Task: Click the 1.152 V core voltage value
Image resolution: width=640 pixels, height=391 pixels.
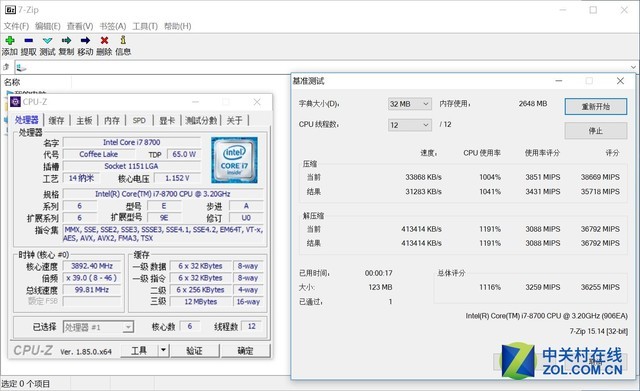Action: coord(177,178)
